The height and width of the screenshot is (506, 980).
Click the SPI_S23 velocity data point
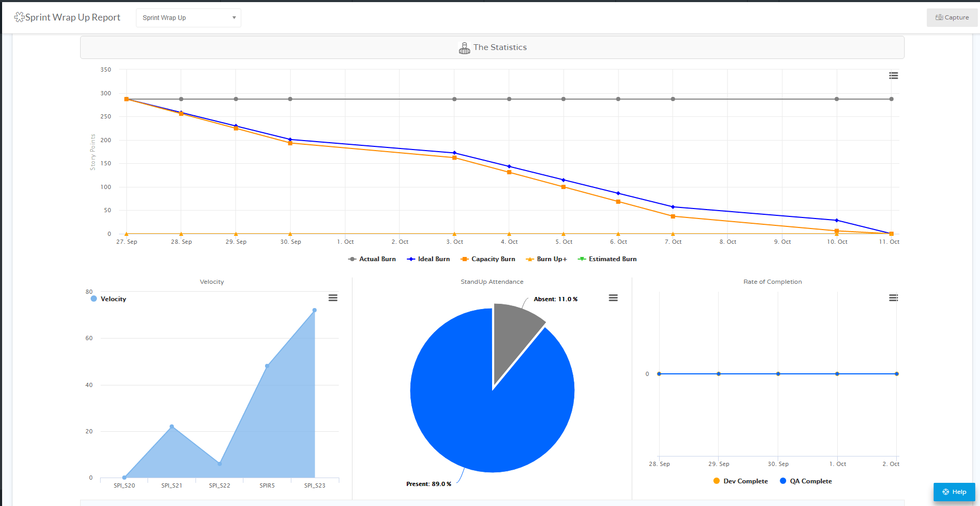(315, 311)
